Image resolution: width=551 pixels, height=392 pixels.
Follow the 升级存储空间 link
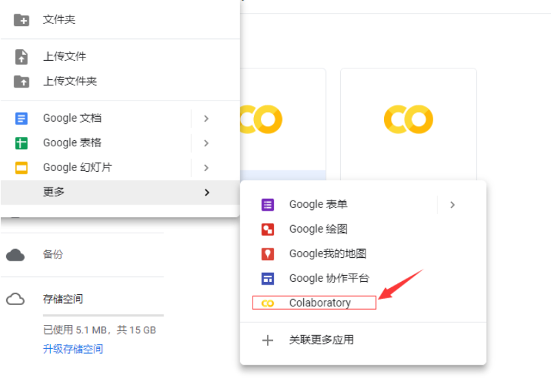tap(73, 349)
